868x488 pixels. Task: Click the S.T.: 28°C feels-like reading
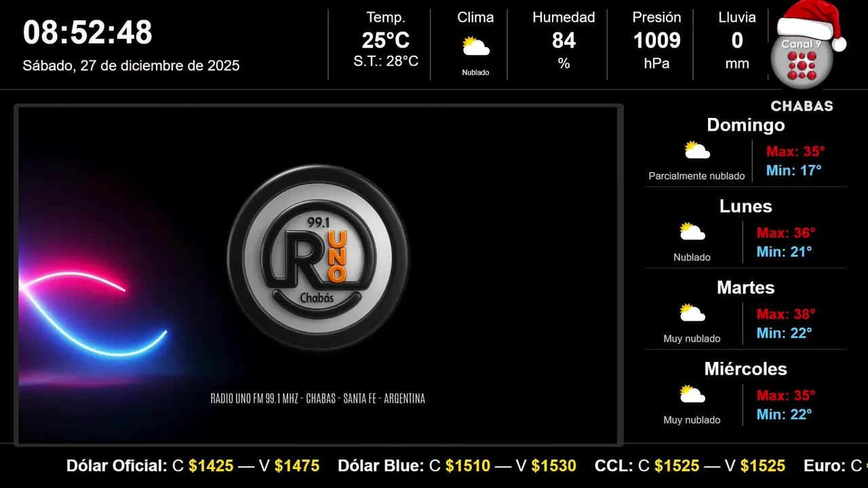[386, 61]
